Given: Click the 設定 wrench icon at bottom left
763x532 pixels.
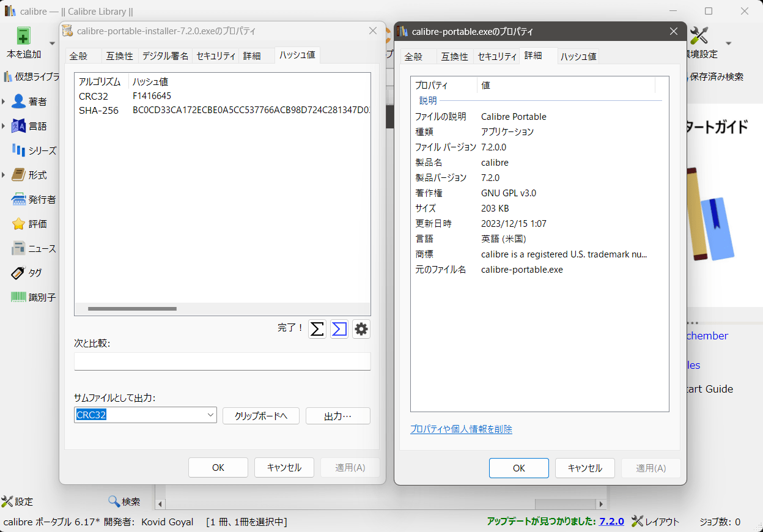Looking at the screenshot, I should click(x=7, y=501).
